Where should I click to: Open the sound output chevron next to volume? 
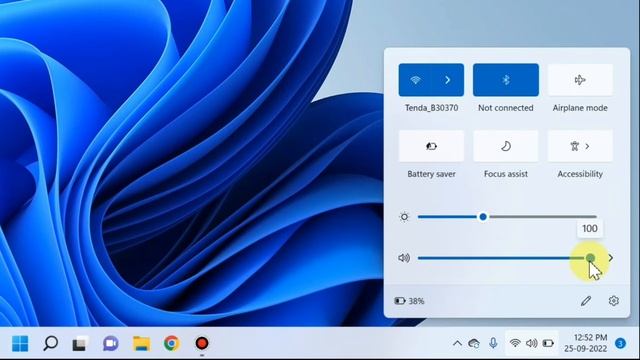[611, 258]
